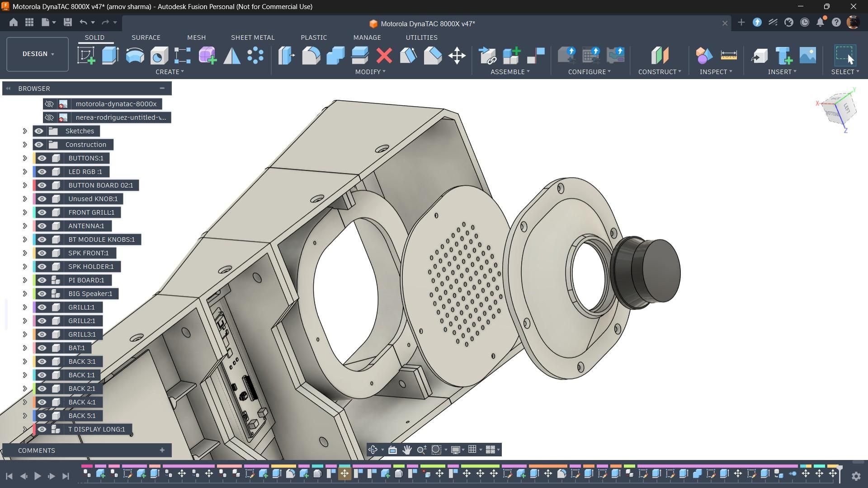Toggle Sketches folder visibility
Viewport: 868px width, 488px height.
point(39,131)
